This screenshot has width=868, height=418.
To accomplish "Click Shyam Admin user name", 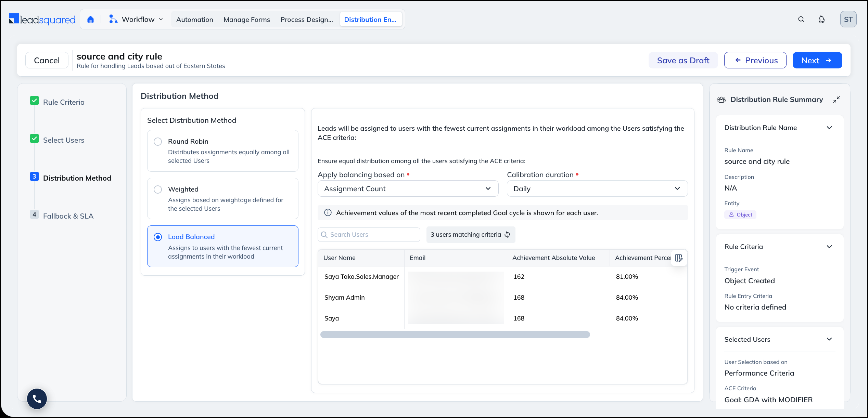I will point(344,298).
